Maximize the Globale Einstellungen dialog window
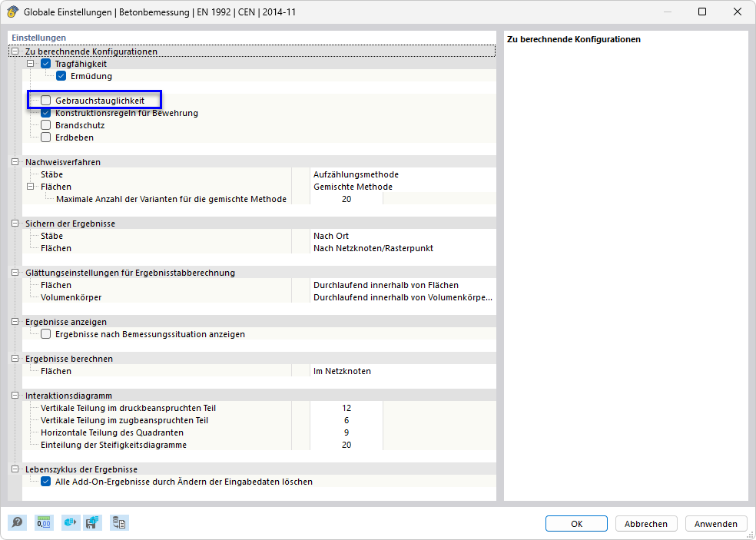This screenshot has width=756, height=540. [702, 12]
